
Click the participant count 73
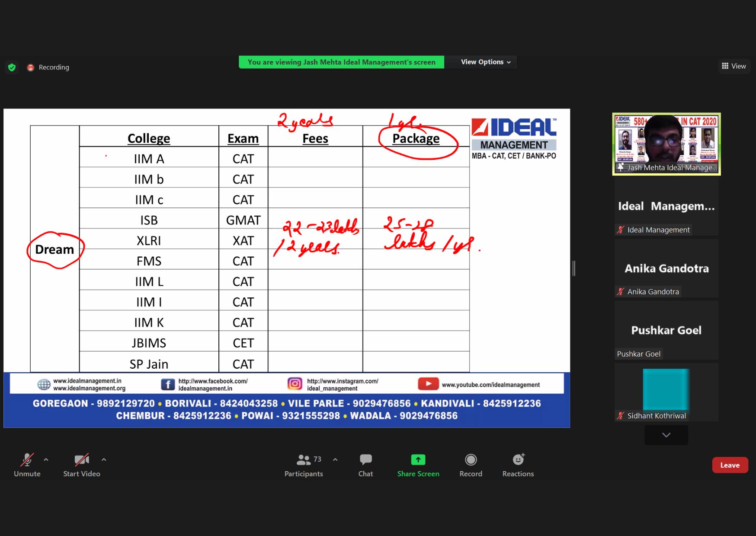(x=317, y=459)
